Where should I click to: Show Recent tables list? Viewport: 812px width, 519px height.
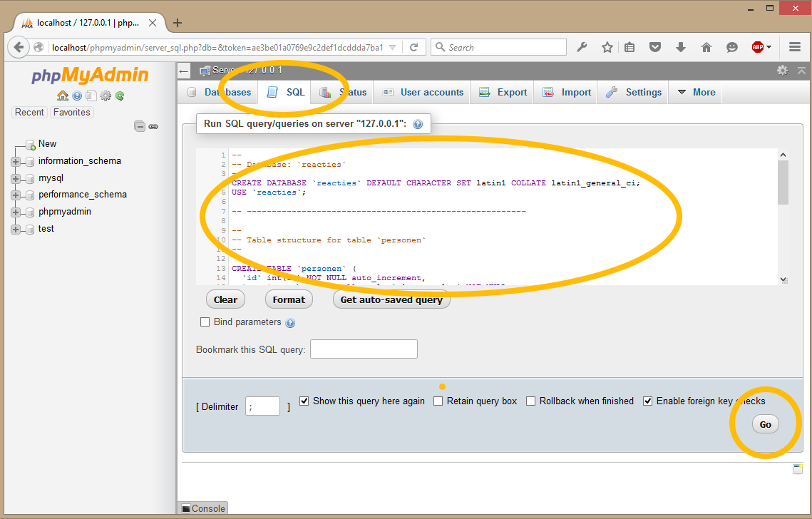click(29, 113)
